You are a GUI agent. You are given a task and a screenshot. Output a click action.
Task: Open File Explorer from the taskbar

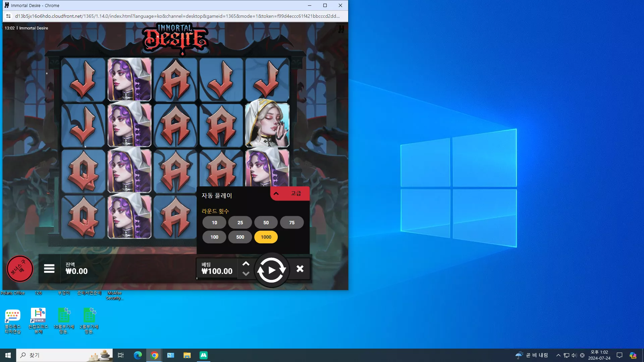(x=187, y=355)
